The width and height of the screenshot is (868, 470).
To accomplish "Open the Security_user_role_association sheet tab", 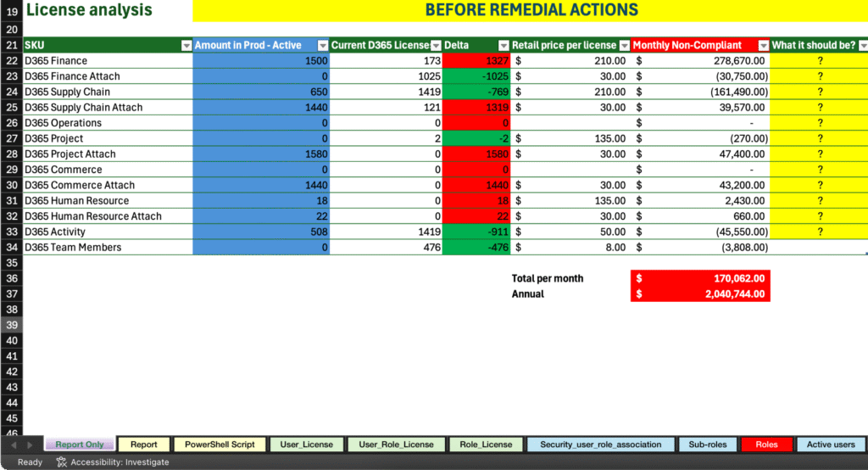I will pyautogui.click(x=601, y=444).
